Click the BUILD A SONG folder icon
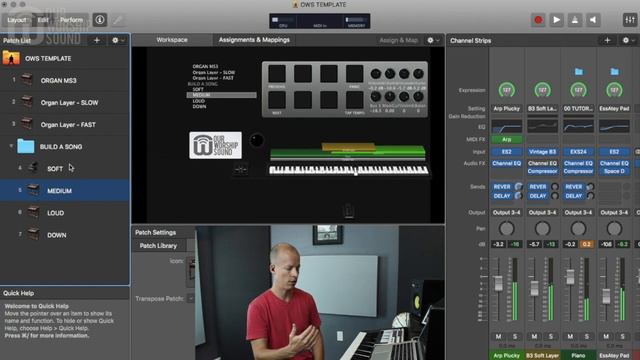The height and width of the screenshot is (360, 640). (26, 147)
